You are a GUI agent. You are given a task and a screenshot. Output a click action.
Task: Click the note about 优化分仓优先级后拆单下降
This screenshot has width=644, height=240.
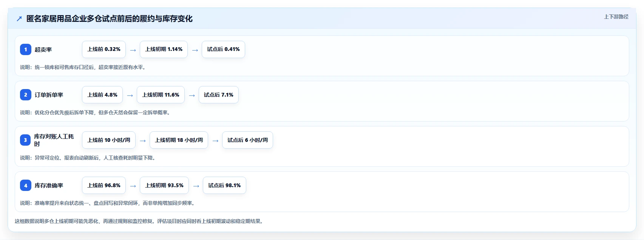pyautogui.click(x=95, y=112)
